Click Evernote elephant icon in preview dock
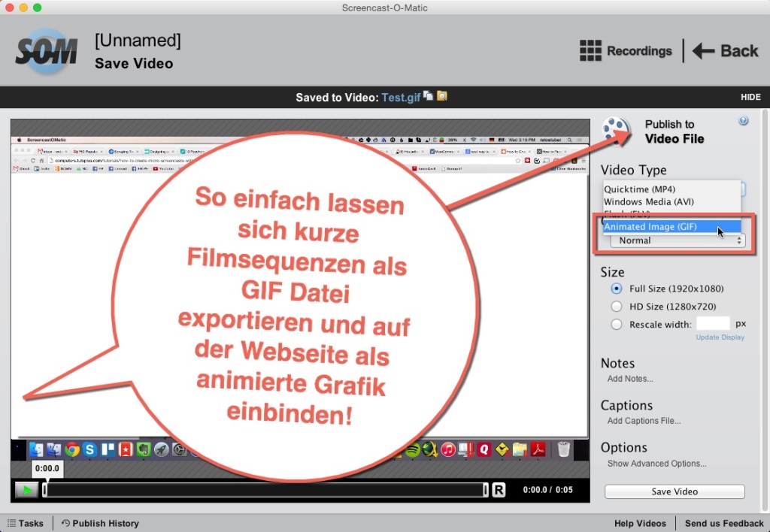Image resolution: width=770 pixels, height=532 pixels. (x=144, y=449)
